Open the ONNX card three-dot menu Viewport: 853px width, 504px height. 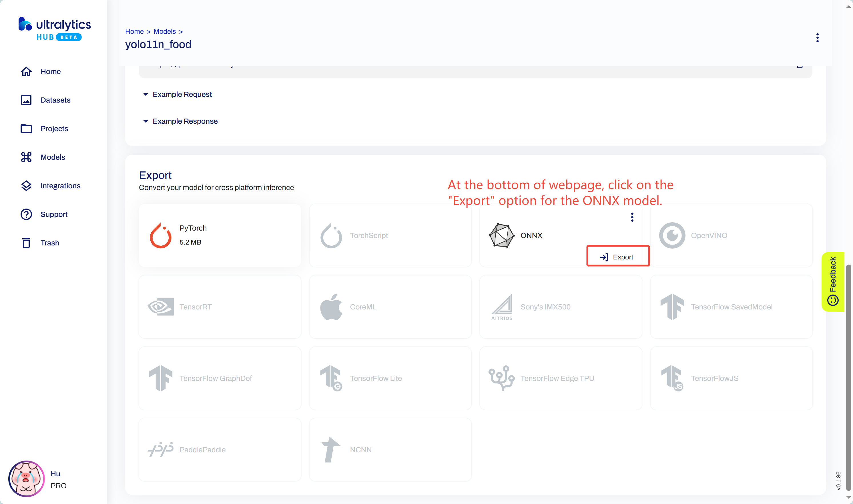pyautogui.click(x=632, y=217)
